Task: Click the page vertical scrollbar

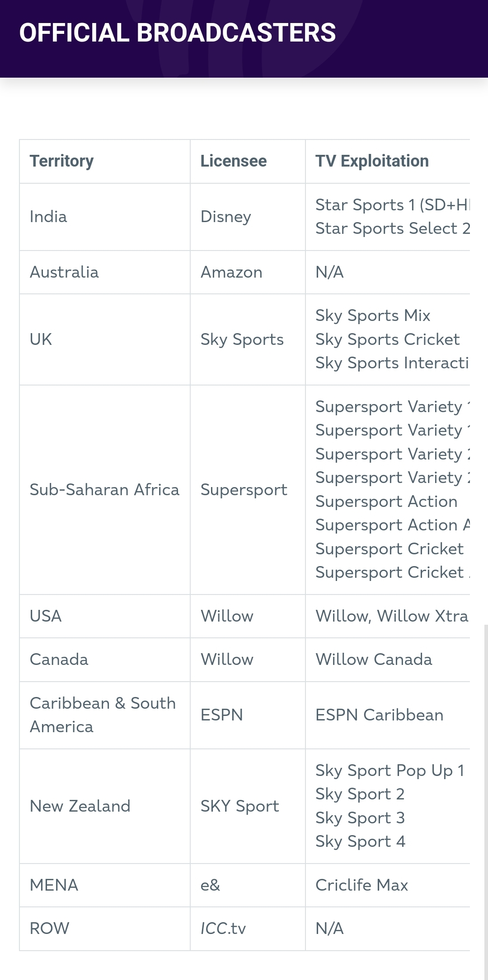Action: tap(486, 802)
